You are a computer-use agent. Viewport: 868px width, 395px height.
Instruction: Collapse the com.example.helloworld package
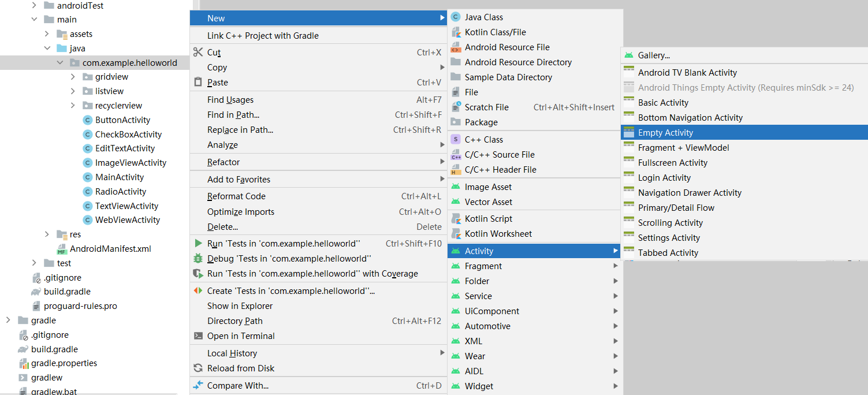[x=60, y=62]
